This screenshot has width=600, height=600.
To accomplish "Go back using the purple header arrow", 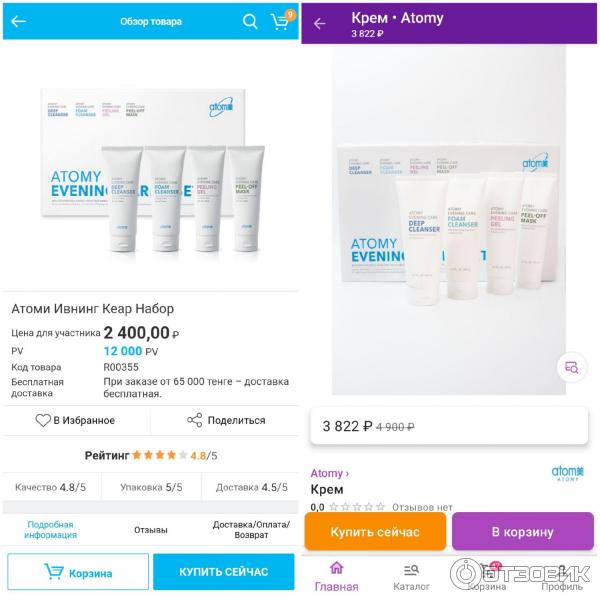I will coord(320,24).
